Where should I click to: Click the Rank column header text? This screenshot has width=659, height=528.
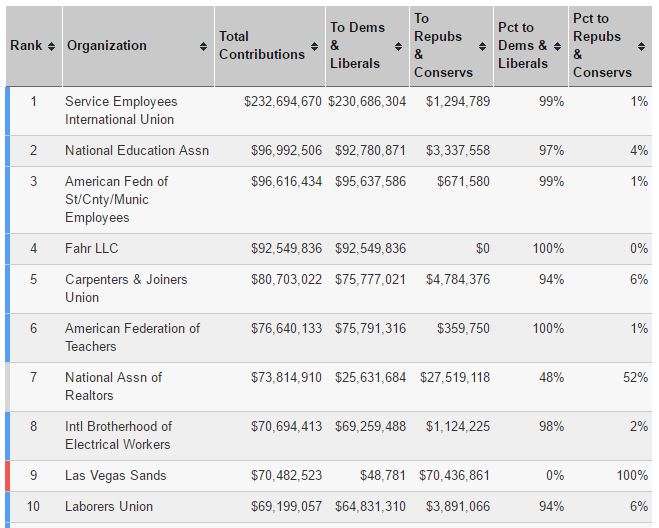click(26, 45)
